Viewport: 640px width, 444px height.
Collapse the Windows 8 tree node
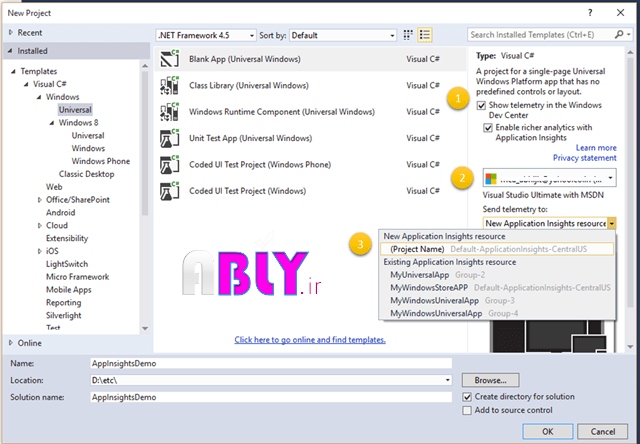pyautogui.click(x=52, y=123)
